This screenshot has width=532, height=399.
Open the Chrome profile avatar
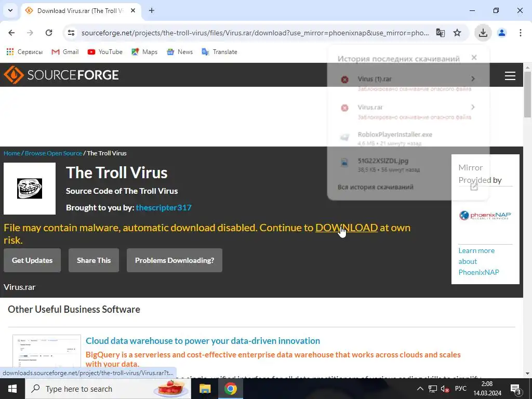point(502,33)
